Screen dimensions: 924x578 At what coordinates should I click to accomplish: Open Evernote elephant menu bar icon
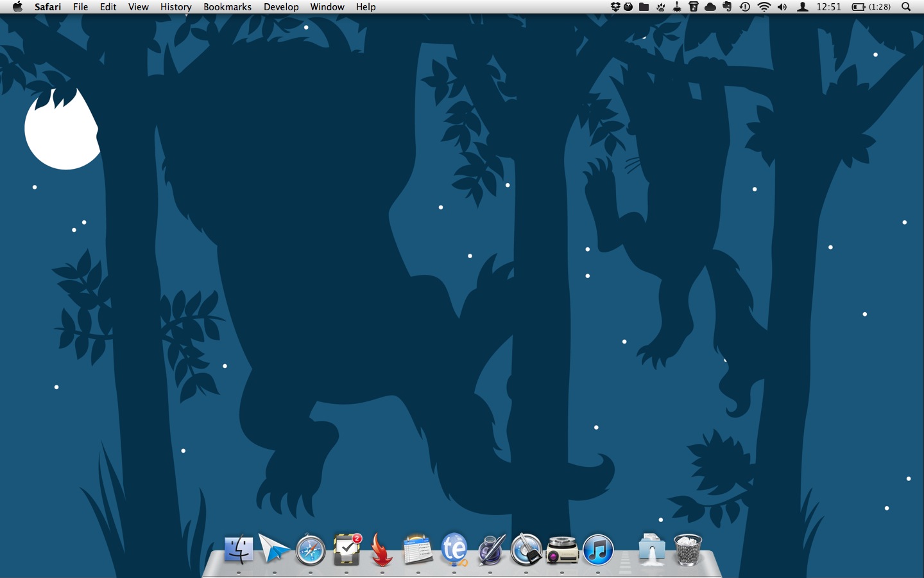(x=727, y=7)
